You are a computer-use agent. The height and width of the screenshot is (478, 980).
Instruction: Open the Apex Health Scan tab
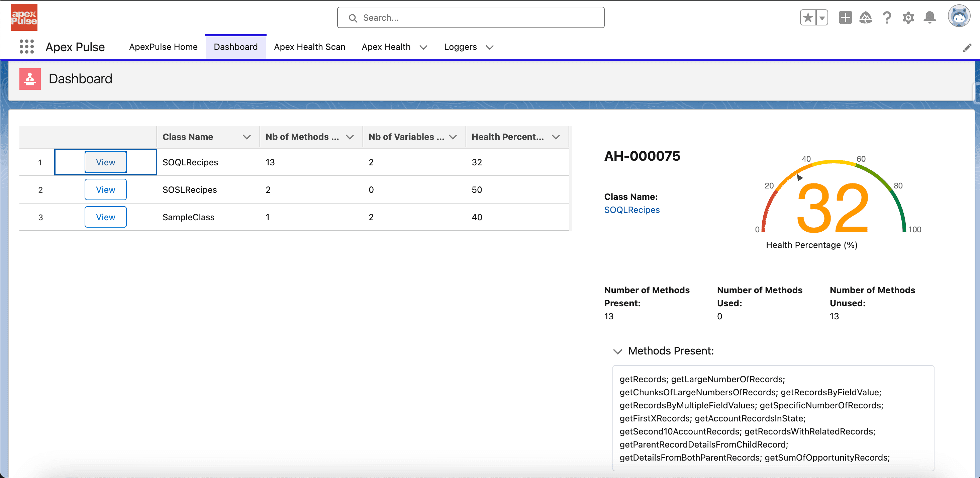(309, 47)
